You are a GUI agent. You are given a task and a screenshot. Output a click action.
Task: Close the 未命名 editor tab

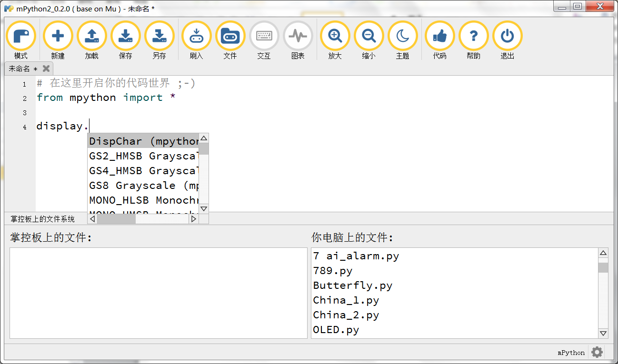coord(46,69)
